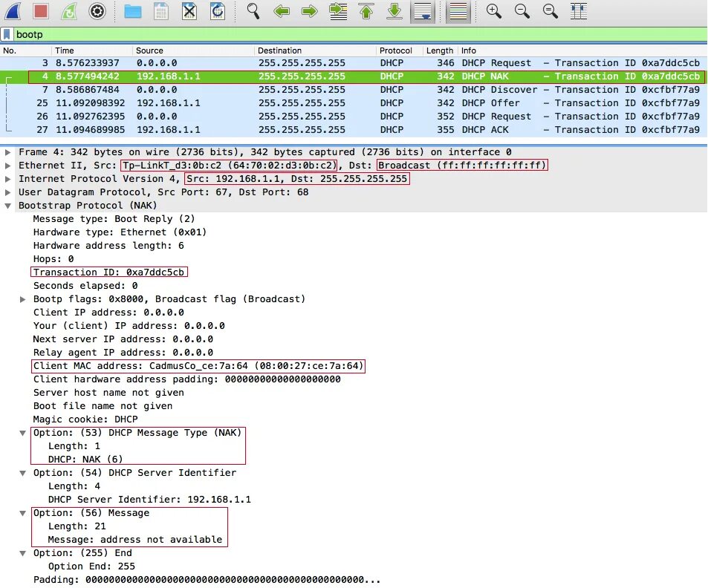Viewport: 708px width, 588px height.
Task: Jump to the last packet arrow
Action: tap(394, 11)
